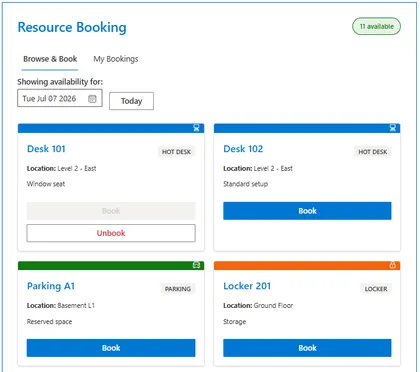Unbook Desk 101
The image size is (420, 372).
click(x=111, y=233)
